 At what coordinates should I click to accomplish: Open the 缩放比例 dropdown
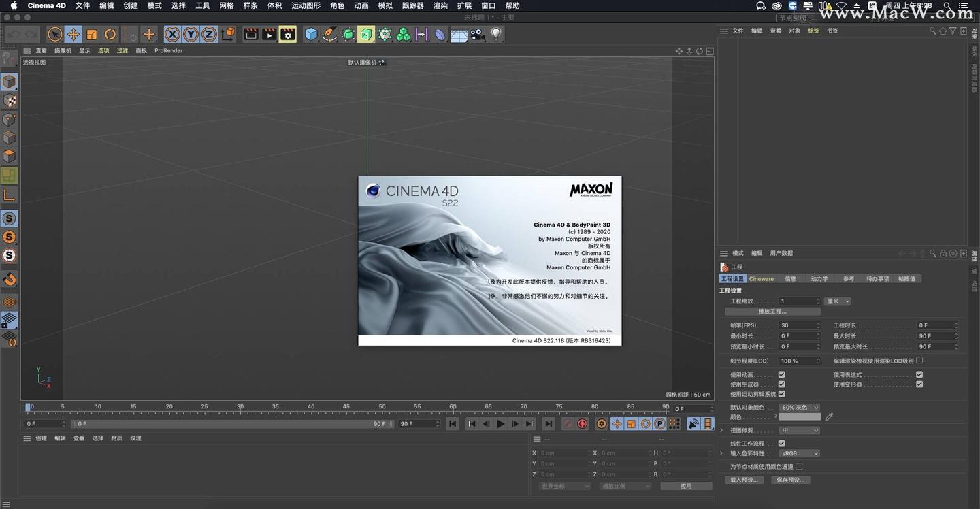pos(625,486)
